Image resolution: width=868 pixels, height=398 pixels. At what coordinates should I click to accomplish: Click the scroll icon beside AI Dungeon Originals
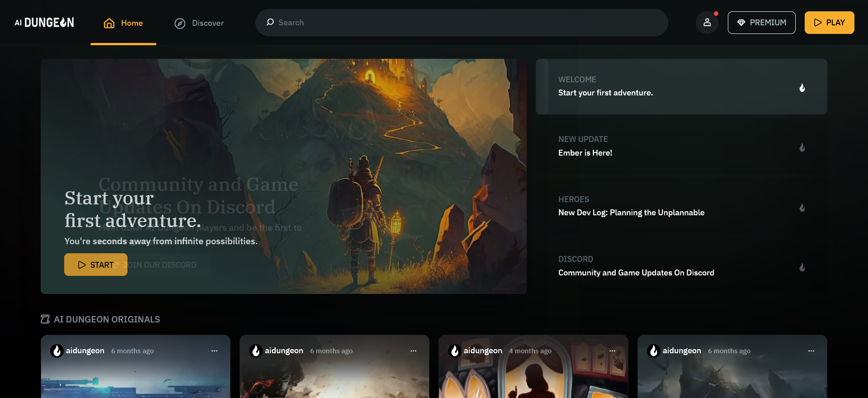point(45,319)
